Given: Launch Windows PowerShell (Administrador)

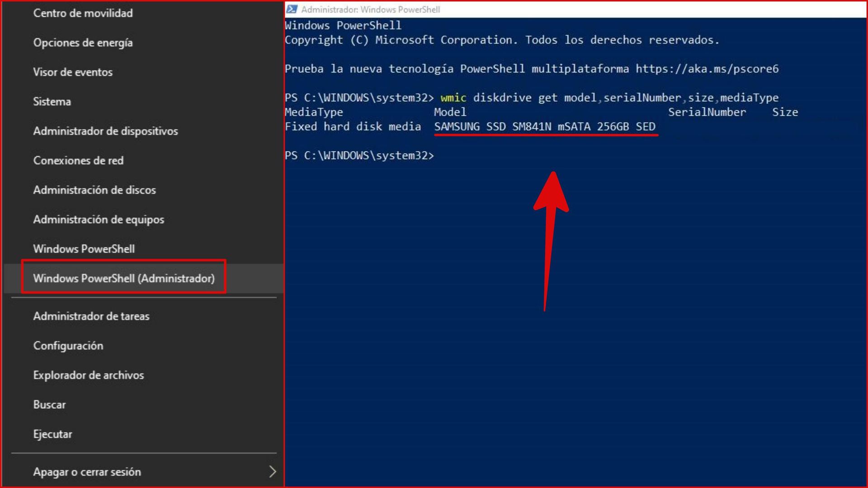Looking at the screenshot, I should 124,278.
